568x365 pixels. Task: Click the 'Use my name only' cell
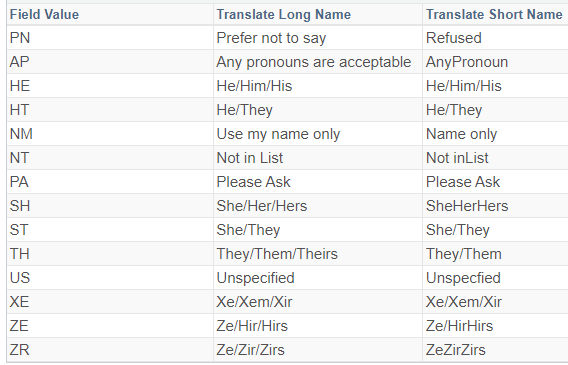pyautogui.click(x=318, y=134)
